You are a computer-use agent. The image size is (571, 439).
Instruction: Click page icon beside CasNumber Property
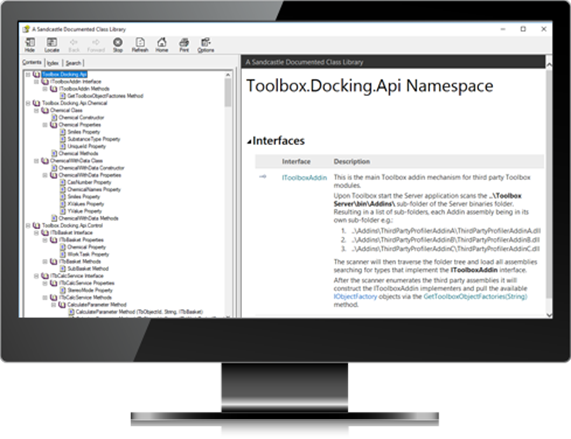click(63, 182)
